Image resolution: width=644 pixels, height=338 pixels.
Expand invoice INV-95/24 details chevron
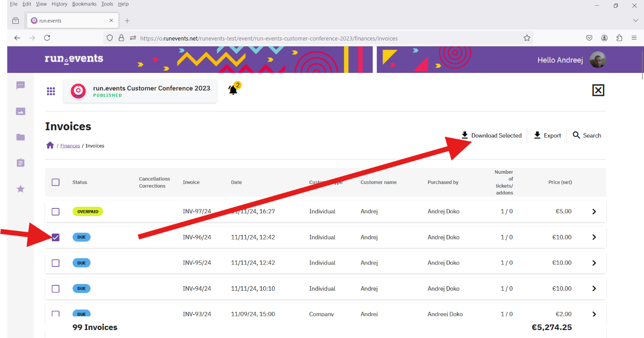click(x=594, y=263)
